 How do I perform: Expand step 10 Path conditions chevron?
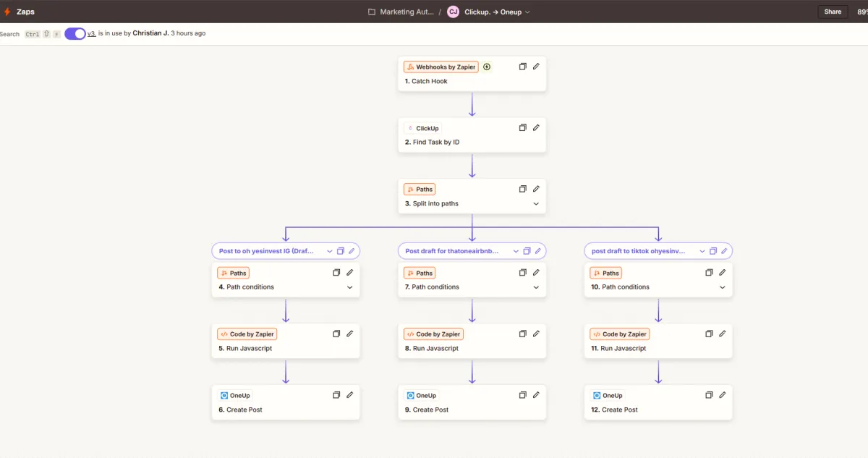[722, 287]
